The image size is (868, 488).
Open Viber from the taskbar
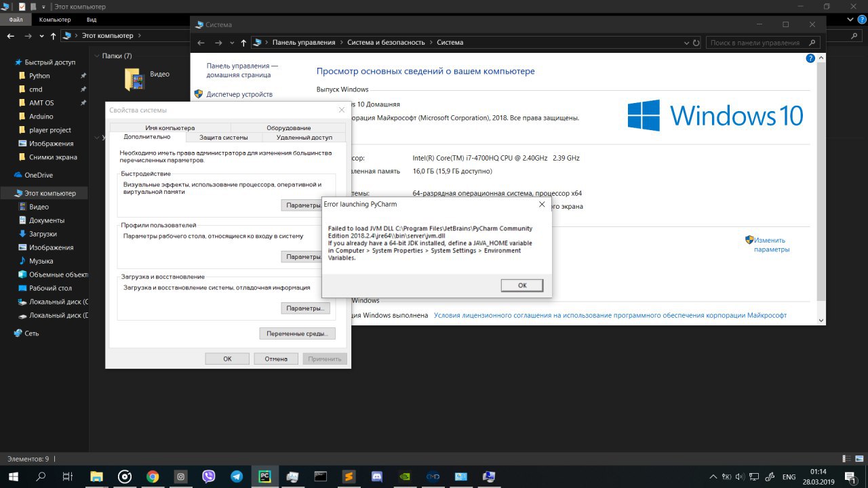pos(208,476)
